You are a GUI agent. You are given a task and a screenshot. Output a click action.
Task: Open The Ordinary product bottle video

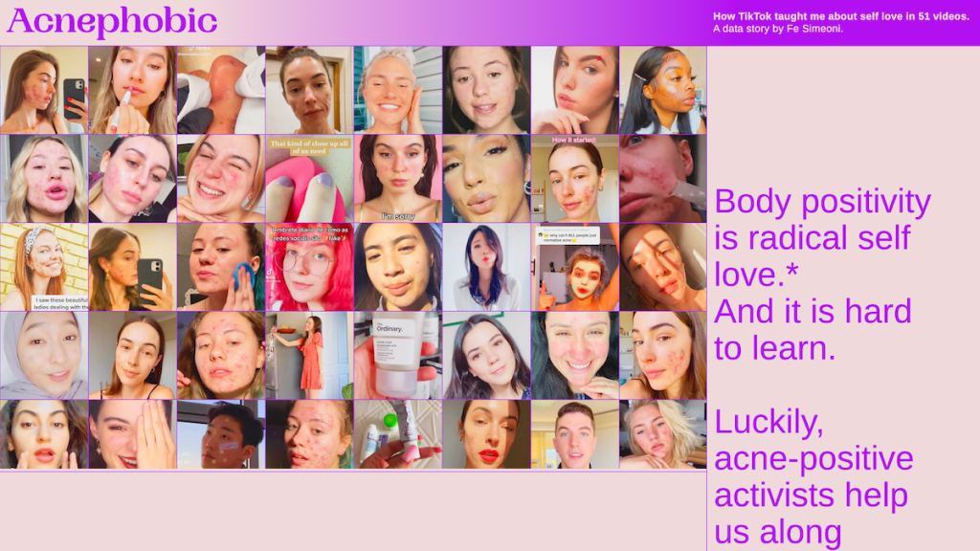(x=397, y=355)
